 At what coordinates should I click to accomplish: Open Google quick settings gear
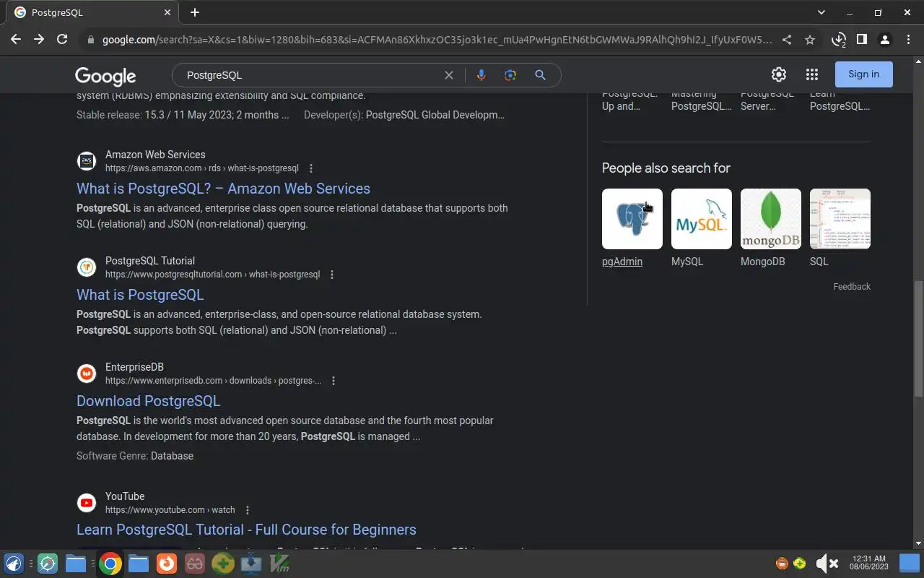pos(778,74)
